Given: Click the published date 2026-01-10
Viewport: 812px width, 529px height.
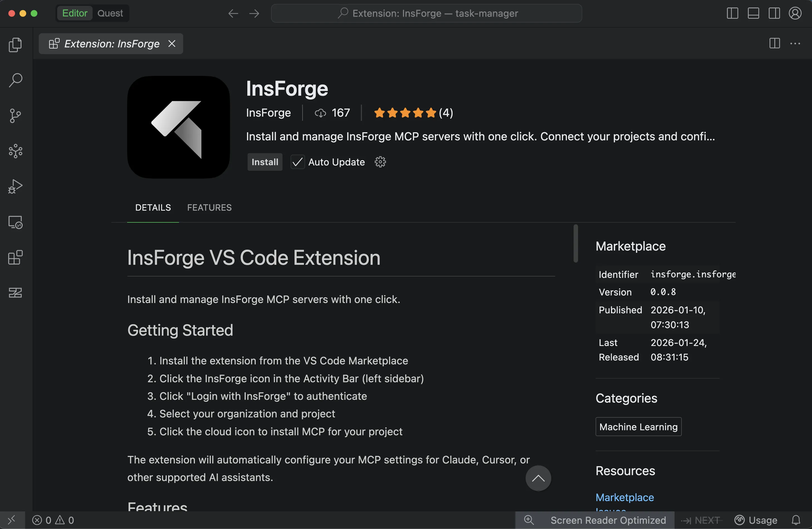Looking at the screenshot, I should [x=678, y=317].
